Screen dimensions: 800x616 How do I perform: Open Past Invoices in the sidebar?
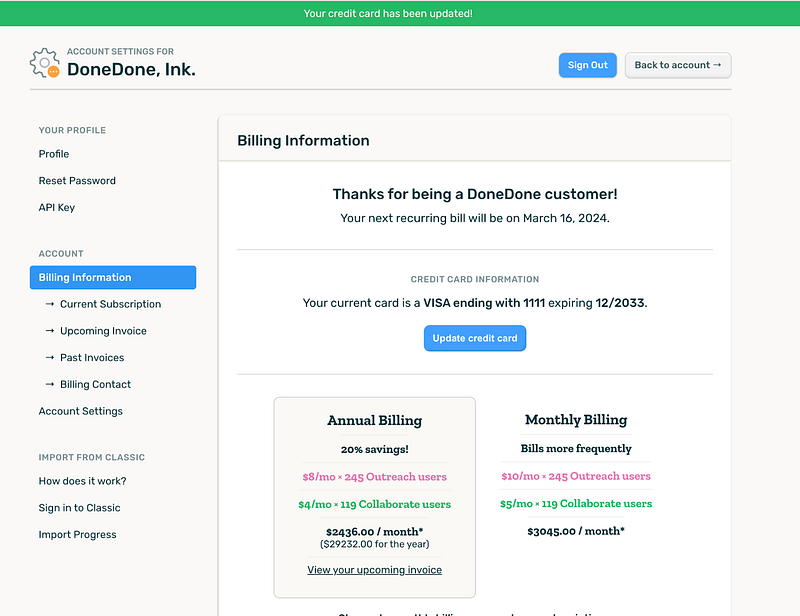(92, 358)
